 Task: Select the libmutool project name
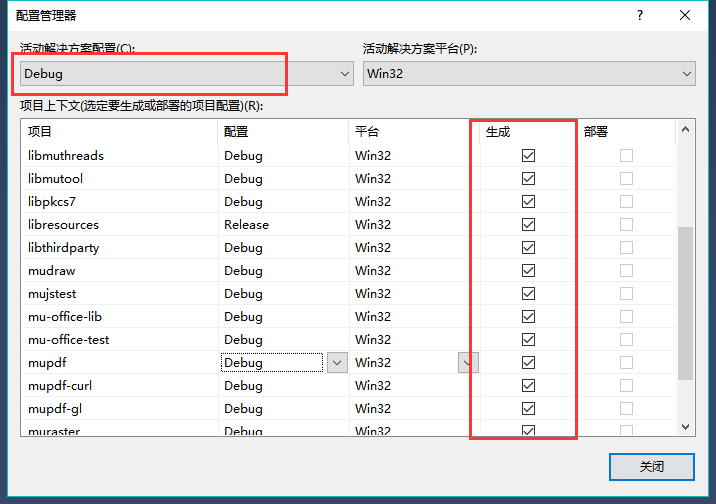(x=55, y=178)
